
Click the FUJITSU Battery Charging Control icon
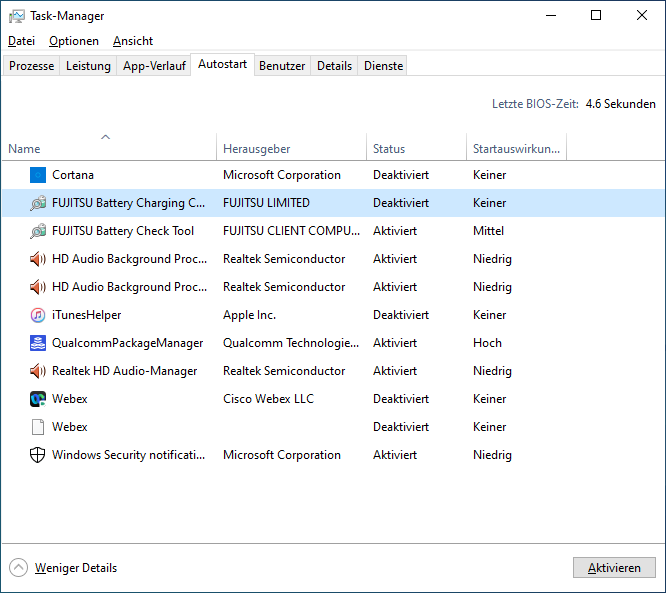[x=38, y=203]
